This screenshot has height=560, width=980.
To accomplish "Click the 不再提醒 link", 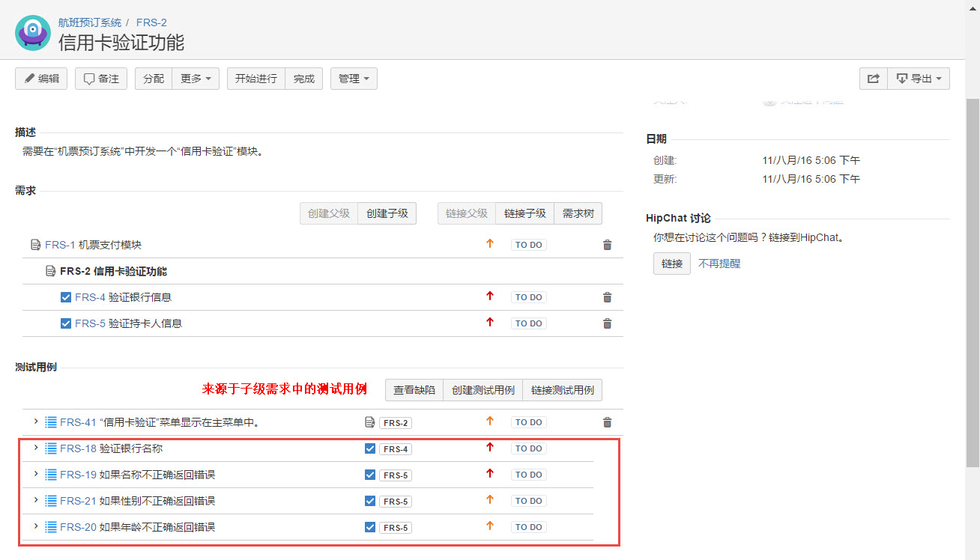I will click(x=719, y=264).
